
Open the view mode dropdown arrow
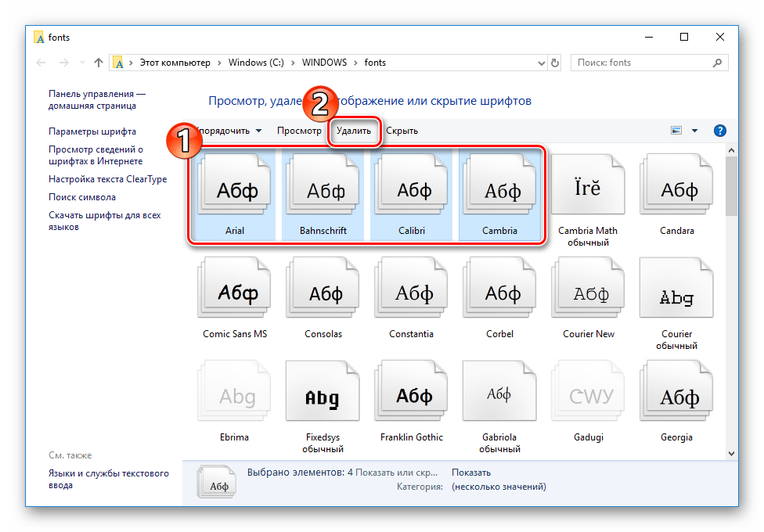click(694, 131)
